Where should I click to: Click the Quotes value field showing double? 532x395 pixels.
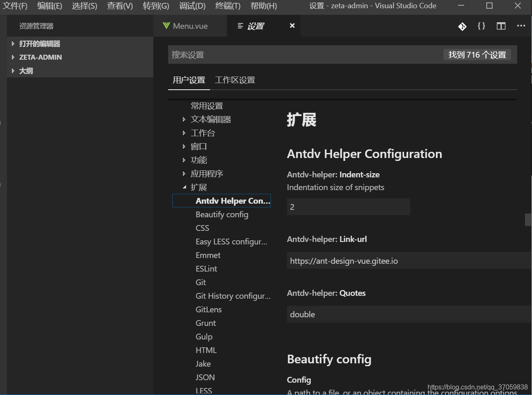pyautogui.click(x=409, y=314)
